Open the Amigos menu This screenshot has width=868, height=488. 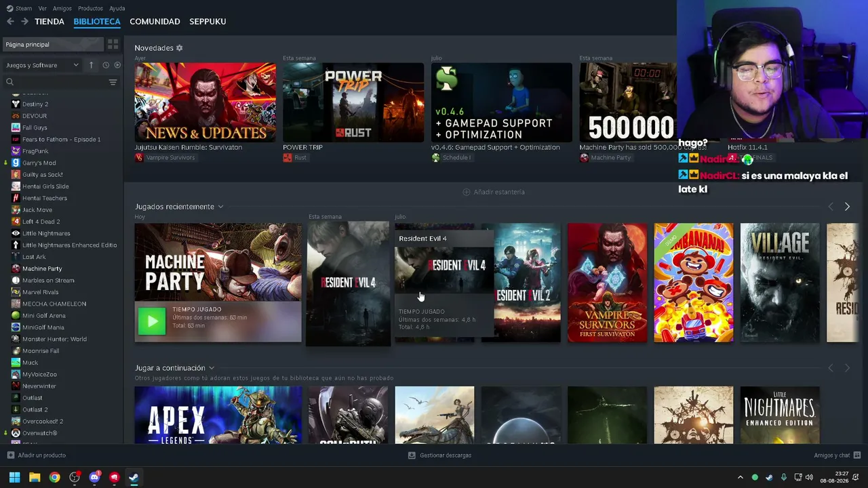tap(62, 8)
